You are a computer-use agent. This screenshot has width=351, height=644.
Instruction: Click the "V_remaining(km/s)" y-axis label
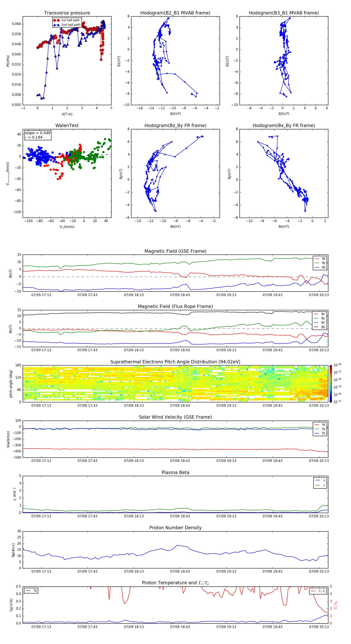pyautogui.click(x=8, y=173)
